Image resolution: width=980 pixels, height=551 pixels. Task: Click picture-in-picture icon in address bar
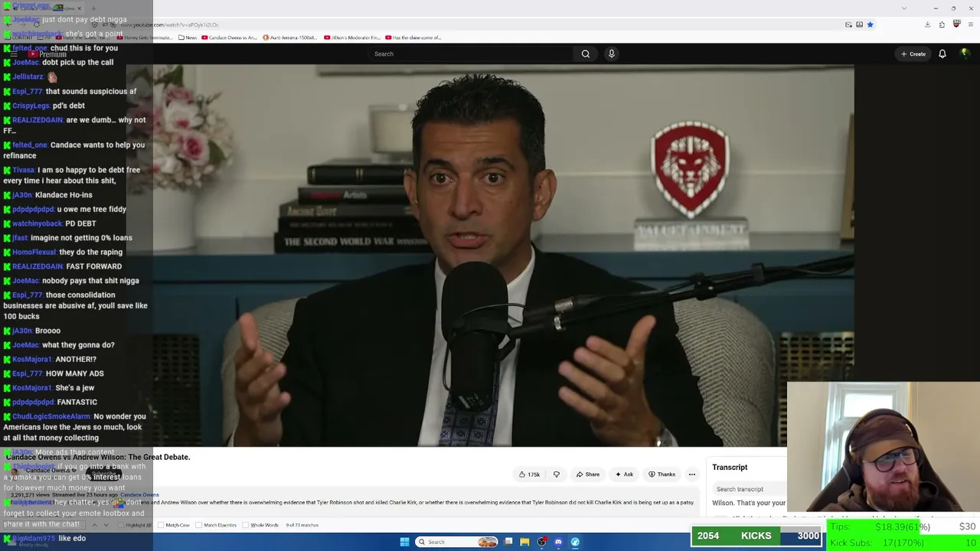pyautogui.click(x=848, y=24)
